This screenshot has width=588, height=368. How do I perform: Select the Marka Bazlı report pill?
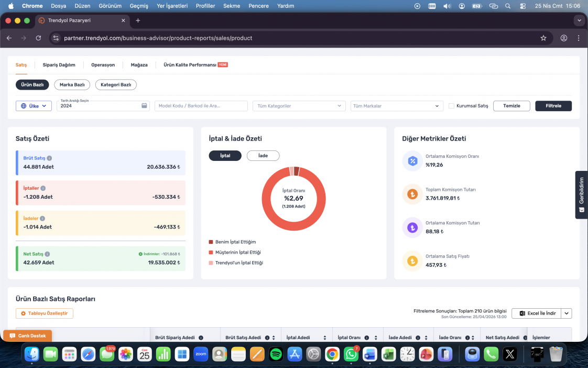coord(72,85)
